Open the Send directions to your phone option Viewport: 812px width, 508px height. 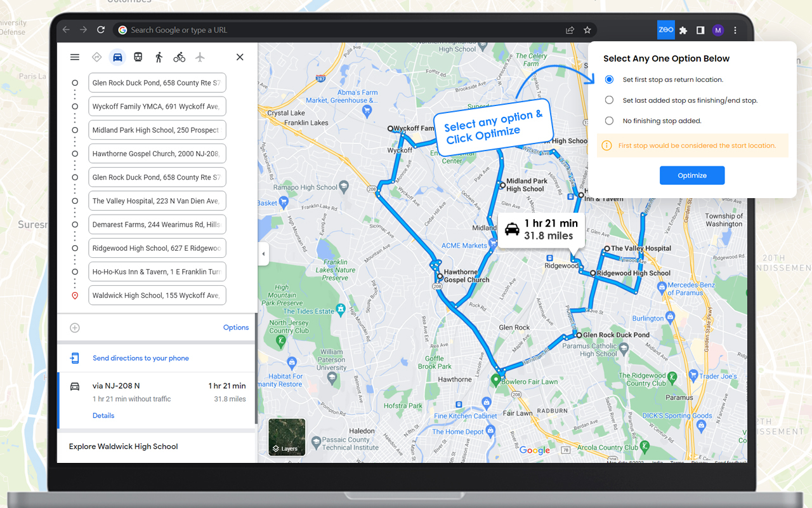tap(141, 358)
